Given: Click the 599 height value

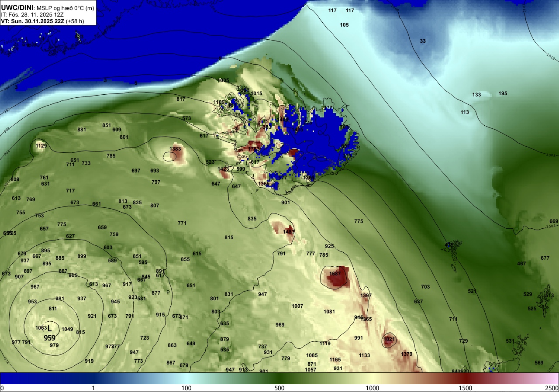Looking at the screenshot, I should [x=241, y=169].
